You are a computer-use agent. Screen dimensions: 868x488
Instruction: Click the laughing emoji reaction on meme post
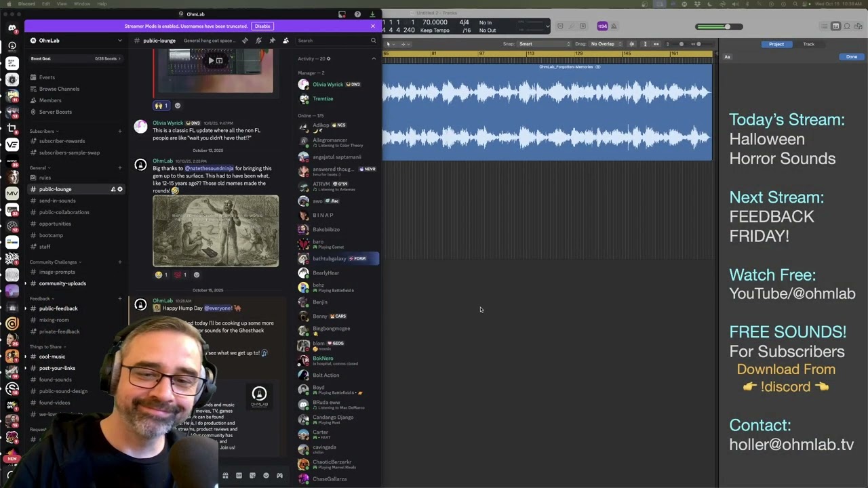pyautogui.click(x=161, y=274)
